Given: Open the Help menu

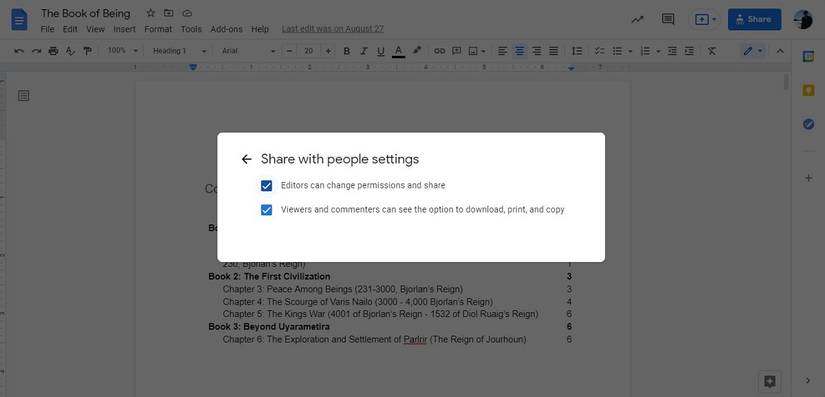Looking at the screenshot, I should click(260, 29).
